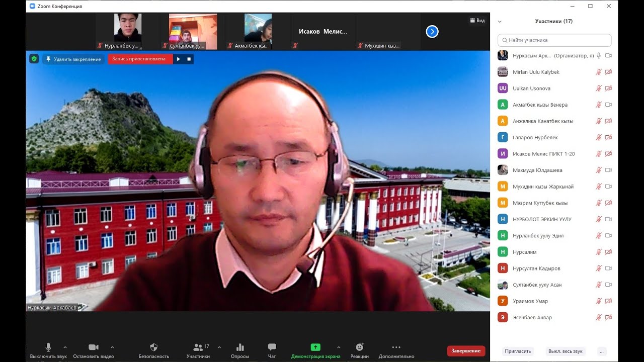Click muted mic icon for Нурланбек уулу Эдил
Viewport: 644px width, 362px height.
pyautogui.click(x=599, y=235)
